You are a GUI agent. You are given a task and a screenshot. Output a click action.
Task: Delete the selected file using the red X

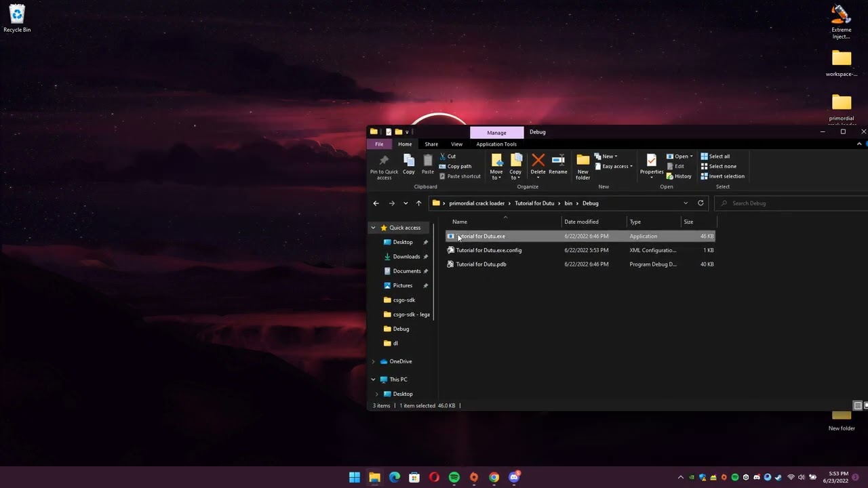[538, 165]
